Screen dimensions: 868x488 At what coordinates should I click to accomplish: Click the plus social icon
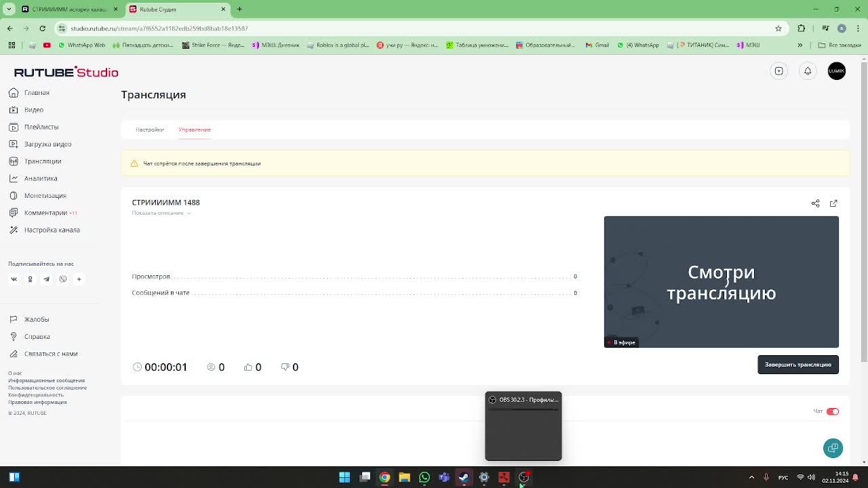79,279
